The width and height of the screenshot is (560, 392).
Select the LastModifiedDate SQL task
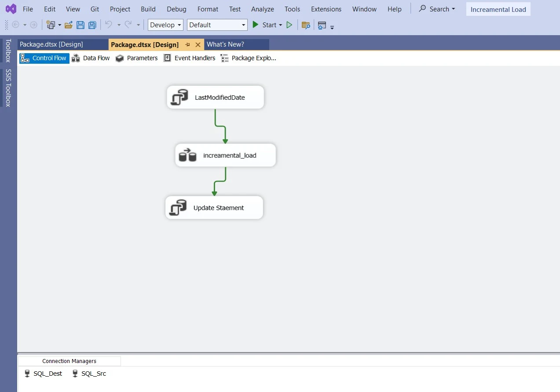pos(215,97)
